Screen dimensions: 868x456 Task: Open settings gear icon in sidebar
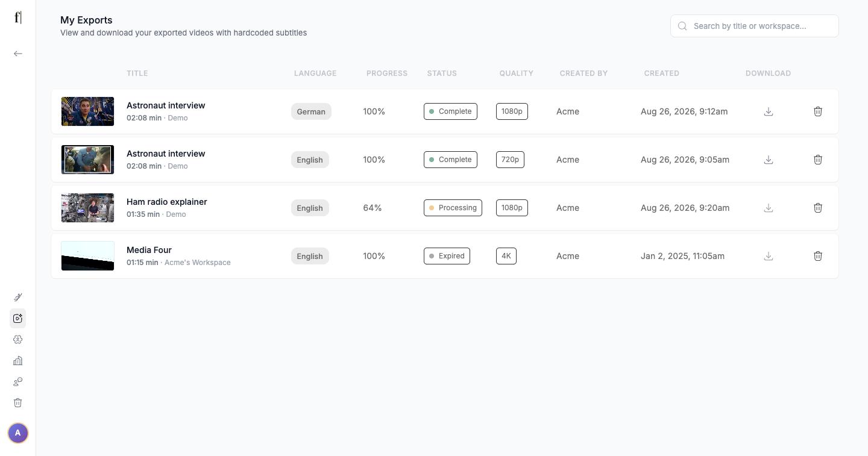tap(18, 339)
